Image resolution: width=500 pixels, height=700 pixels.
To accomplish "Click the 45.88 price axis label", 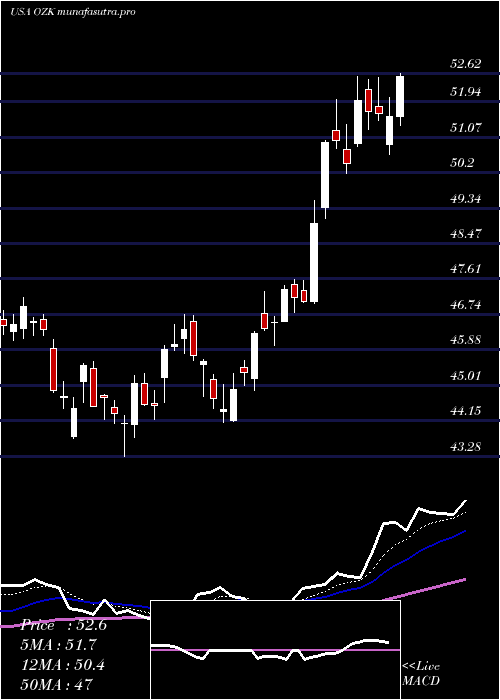I will pos(466,340).
